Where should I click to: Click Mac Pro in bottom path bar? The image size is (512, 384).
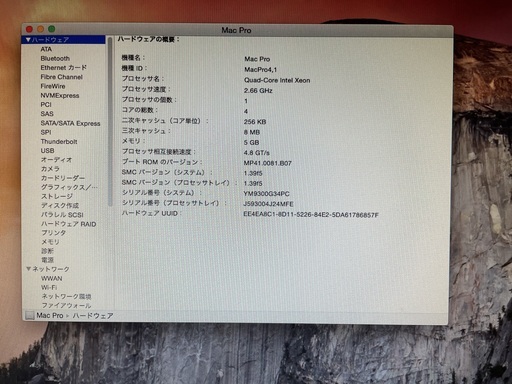click(50, 315)
